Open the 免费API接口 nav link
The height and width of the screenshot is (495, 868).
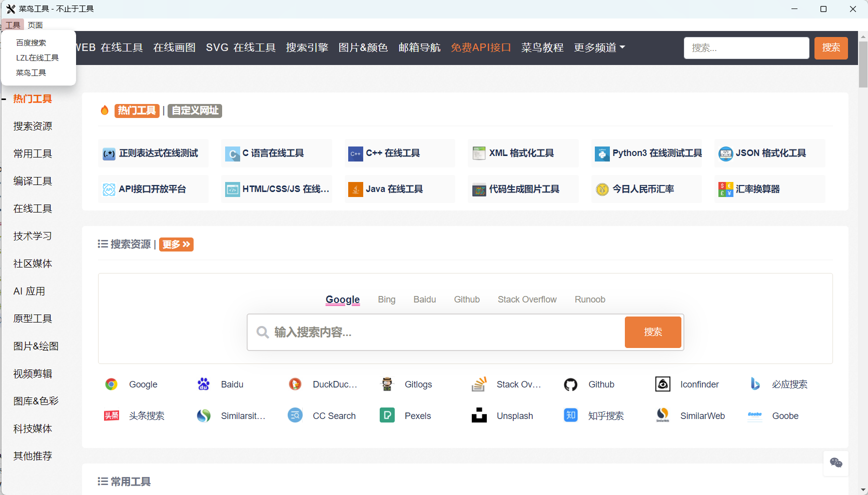pos(481,47)
